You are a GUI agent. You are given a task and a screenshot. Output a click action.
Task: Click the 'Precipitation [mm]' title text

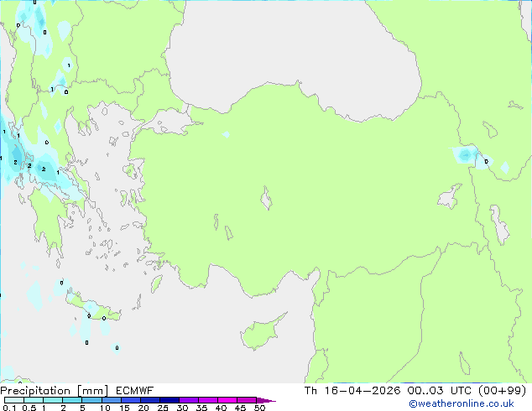click(55, 391)
